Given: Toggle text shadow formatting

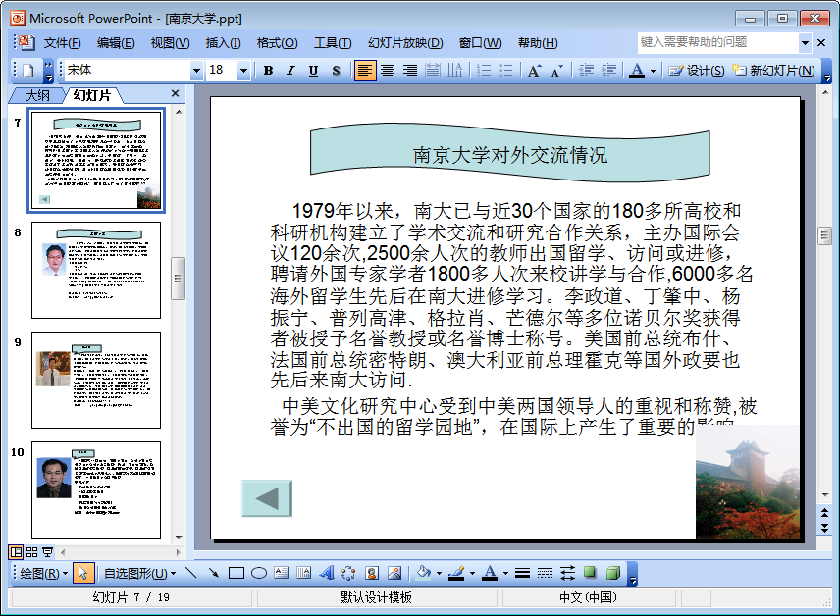Looking at the screenshot, I should click(336, 71).
